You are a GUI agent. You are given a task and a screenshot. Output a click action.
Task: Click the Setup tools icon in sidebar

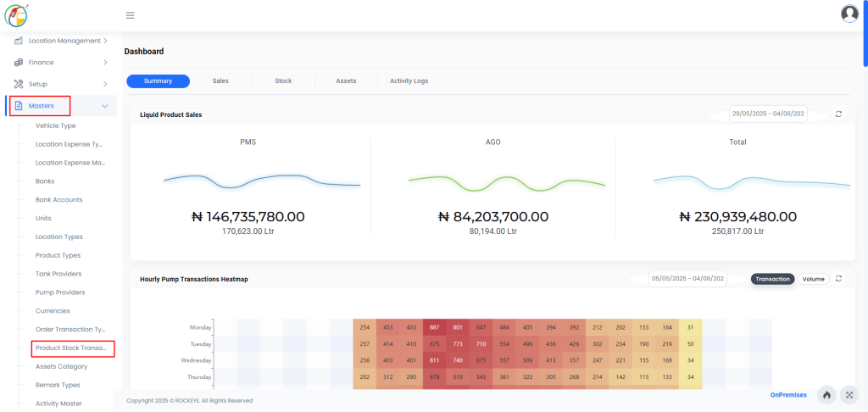click(x=19, y=84)
